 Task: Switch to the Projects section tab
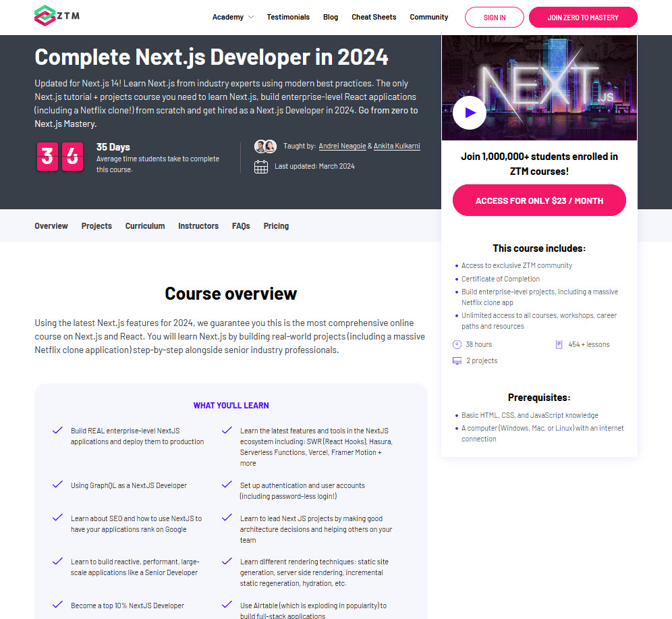pyautogui.click(x=96, y=226)
